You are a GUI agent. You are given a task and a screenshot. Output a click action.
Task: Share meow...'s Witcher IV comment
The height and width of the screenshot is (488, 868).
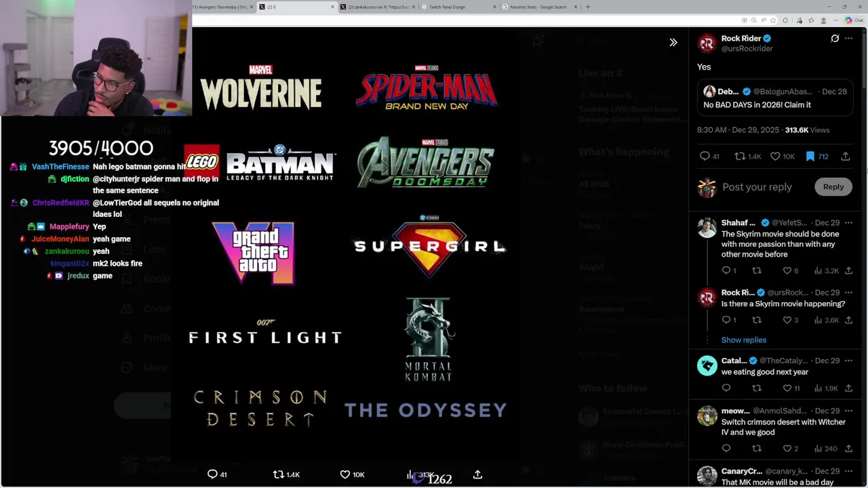pos(848,449)
